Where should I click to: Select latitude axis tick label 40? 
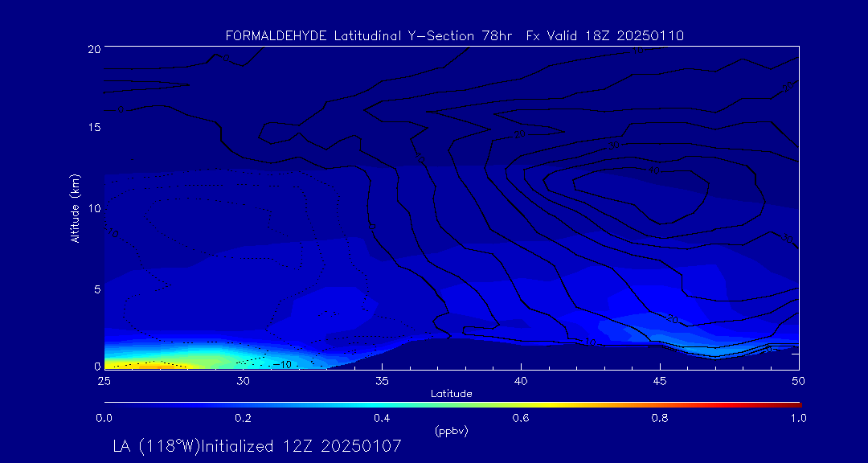[521, 381]
